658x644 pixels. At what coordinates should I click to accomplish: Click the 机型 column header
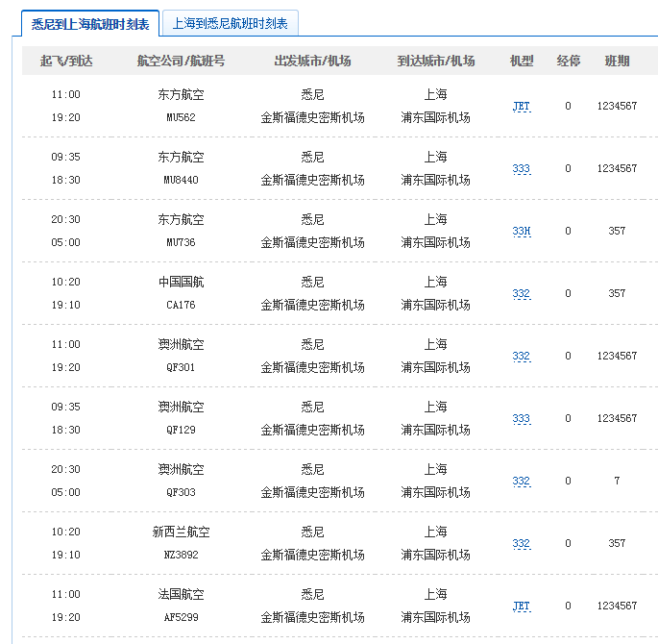(x=522, y=62)
